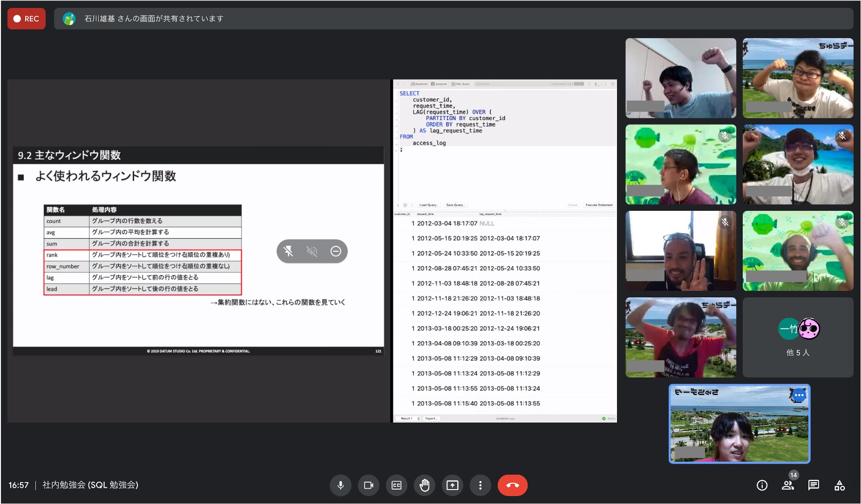Click the Export button in SQL window

click(x=431, y=418)
